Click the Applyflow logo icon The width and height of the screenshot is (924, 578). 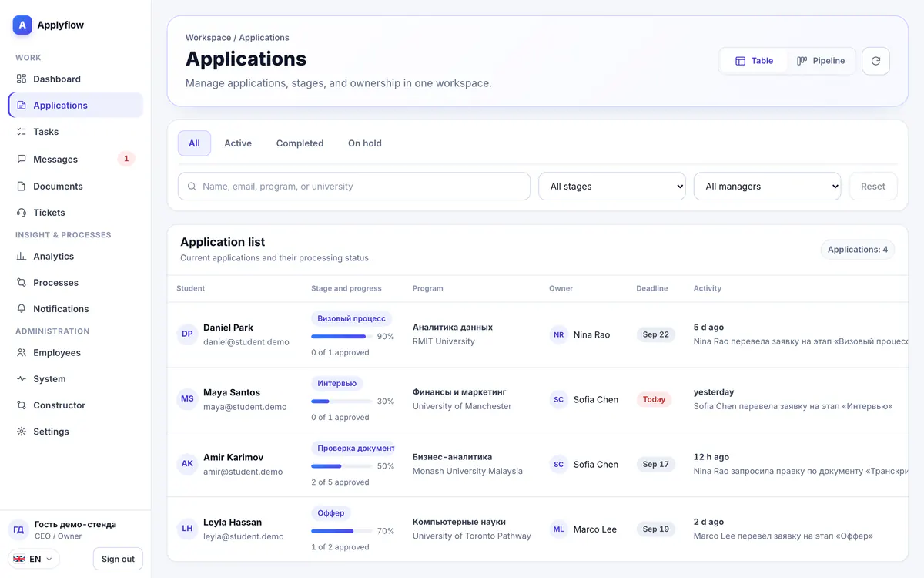[x=22, y=25]
